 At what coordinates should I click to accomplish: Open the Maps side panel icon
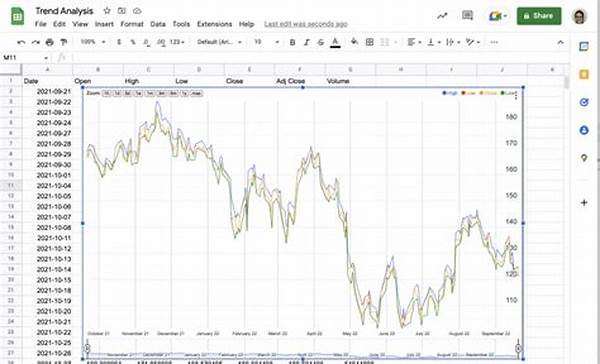pos(584,158)
